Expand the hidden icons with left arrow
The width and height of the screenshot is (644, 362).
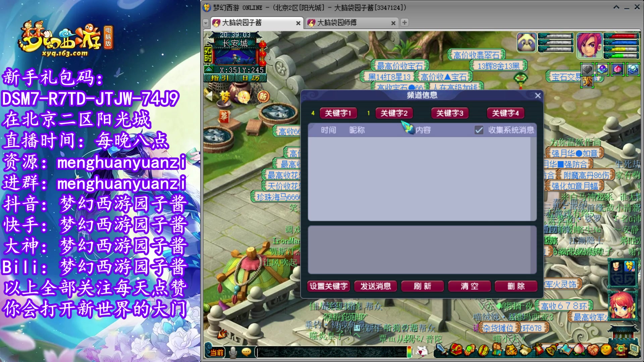pos(209,96)
